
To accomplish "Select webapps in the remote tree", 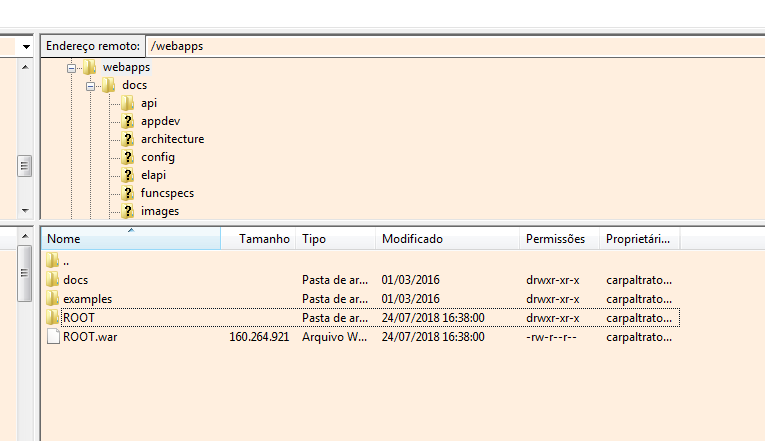I will tap(126, 67).
